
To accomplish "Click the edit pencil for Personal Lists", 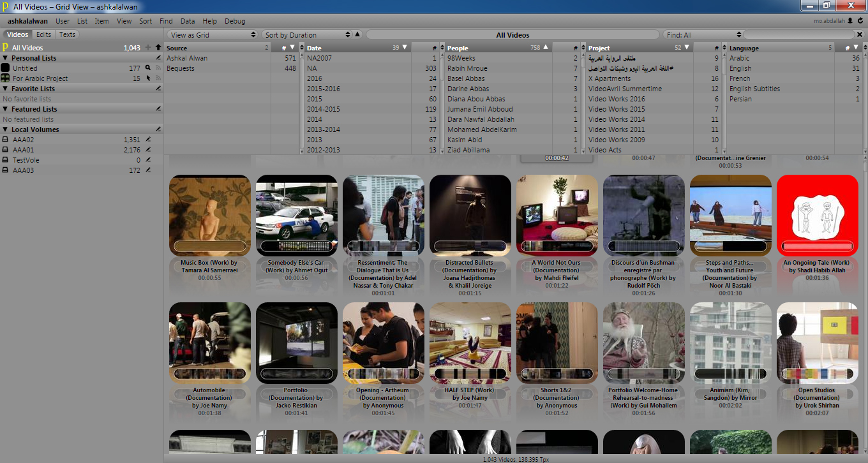I will point(158,58).
